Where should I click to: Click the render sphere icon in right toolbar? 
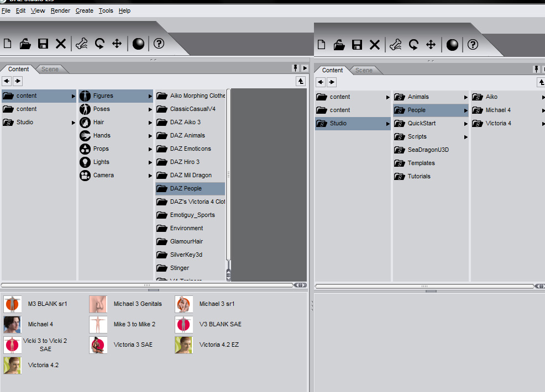coord(452,45)
